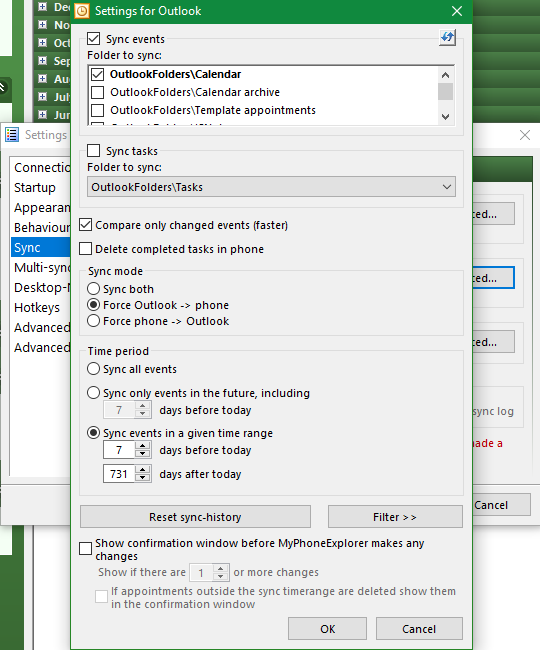Viewport: 540px width, 650px height.
Task: Enable Show confirmation window checkbox
Action: pyautogui.click(x=85, y=548)
